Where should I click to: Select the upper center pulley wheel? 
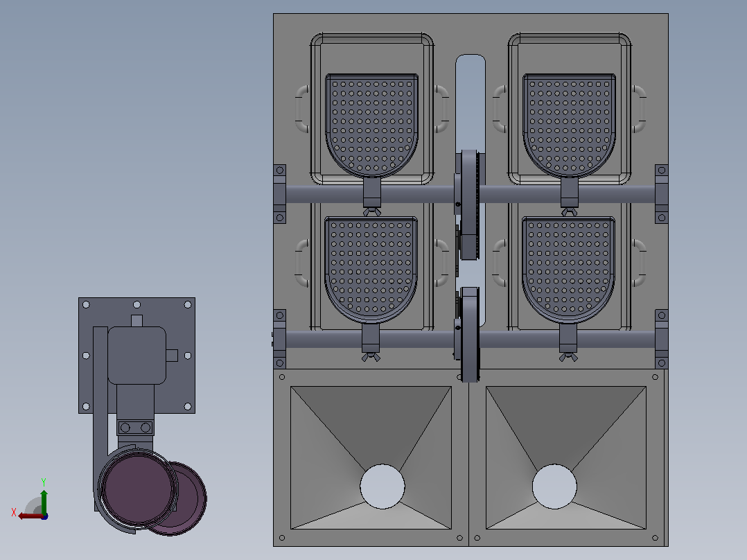[469, 205]
